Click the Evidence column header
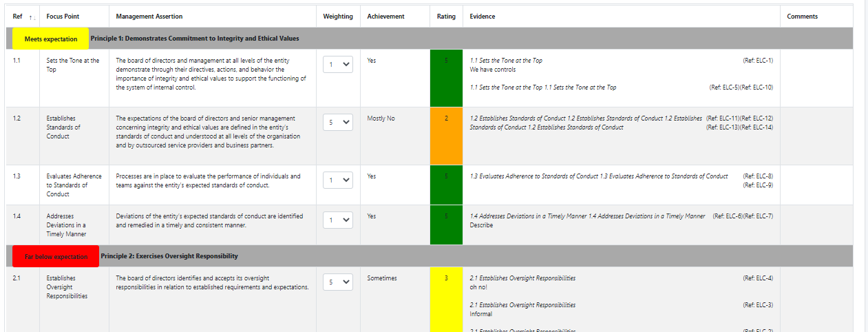 coord(483,17)
